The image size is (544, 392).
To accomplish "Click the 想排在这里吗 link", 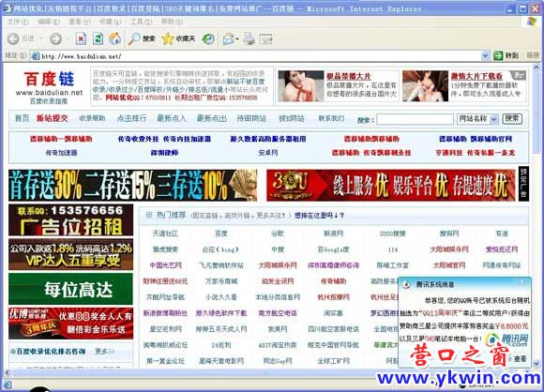I will [x=319, y=216].
